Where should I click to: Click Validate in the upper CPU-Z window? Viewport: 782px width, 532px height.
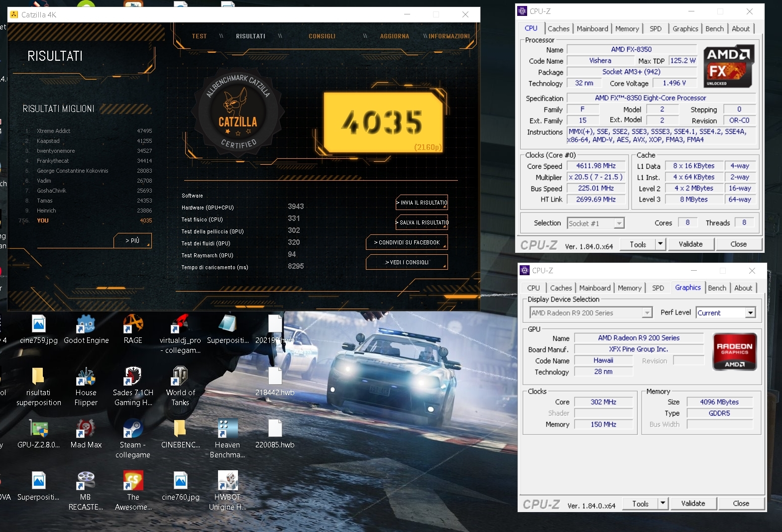(x=690, y=244)
